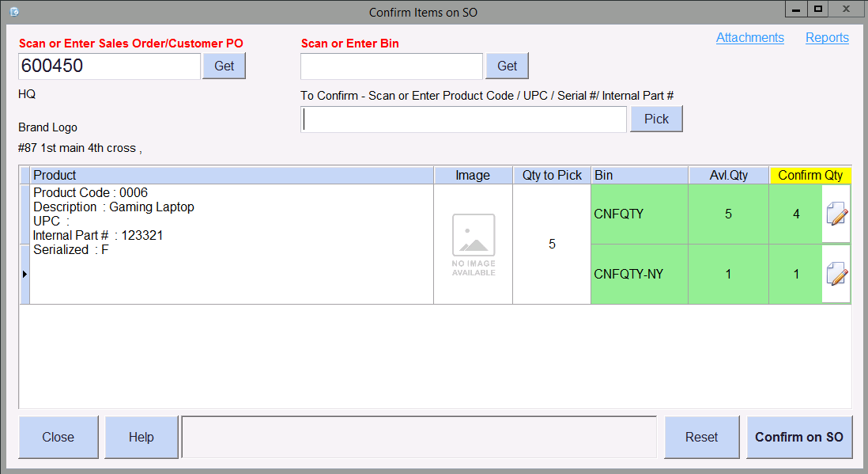868x474 pixels.
Task: Click edit pencil icon for CNFQTY-NY bin row
Action: tap(836, 275)
